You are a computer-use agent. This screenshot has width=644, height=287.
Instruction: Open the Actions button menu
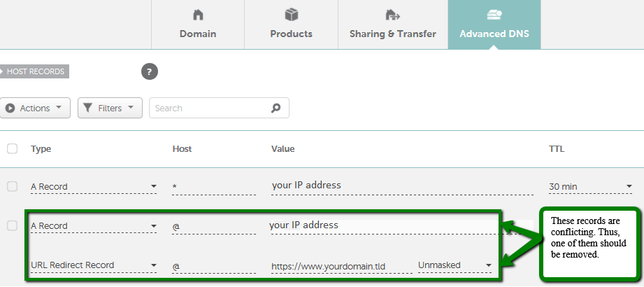click(x=35, y=108)
